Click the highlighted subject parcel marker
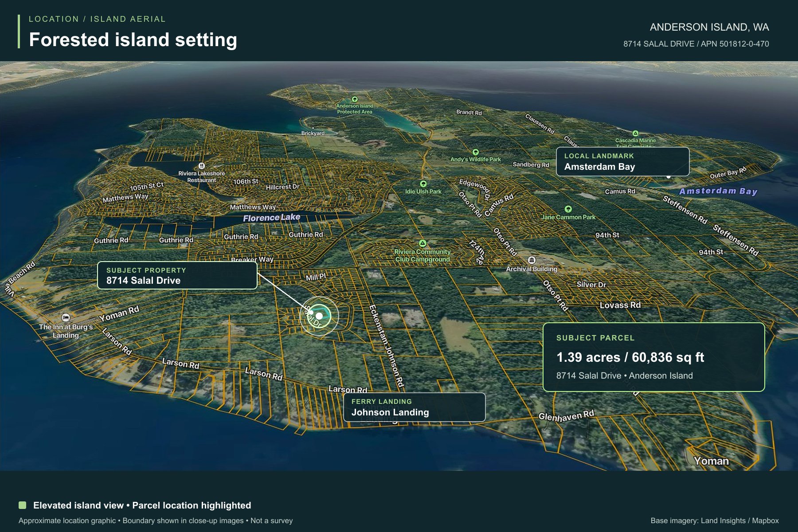This screenshot has width=798, height=532. (x=319, y=316)
